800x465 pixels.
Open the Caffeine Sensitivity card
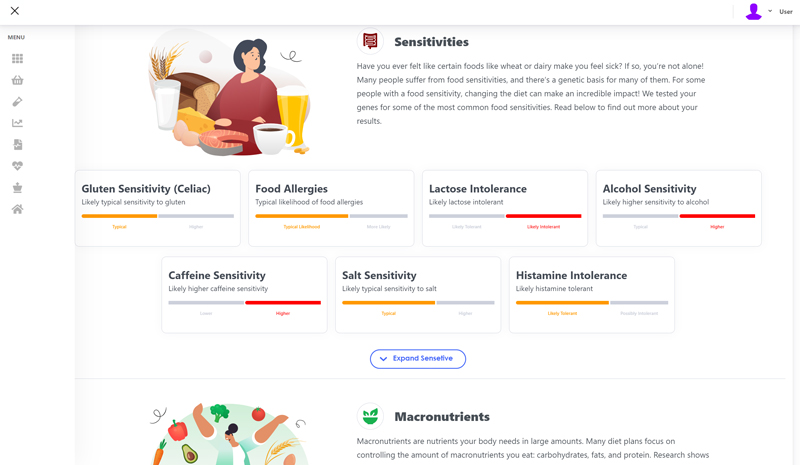point(244,295)
